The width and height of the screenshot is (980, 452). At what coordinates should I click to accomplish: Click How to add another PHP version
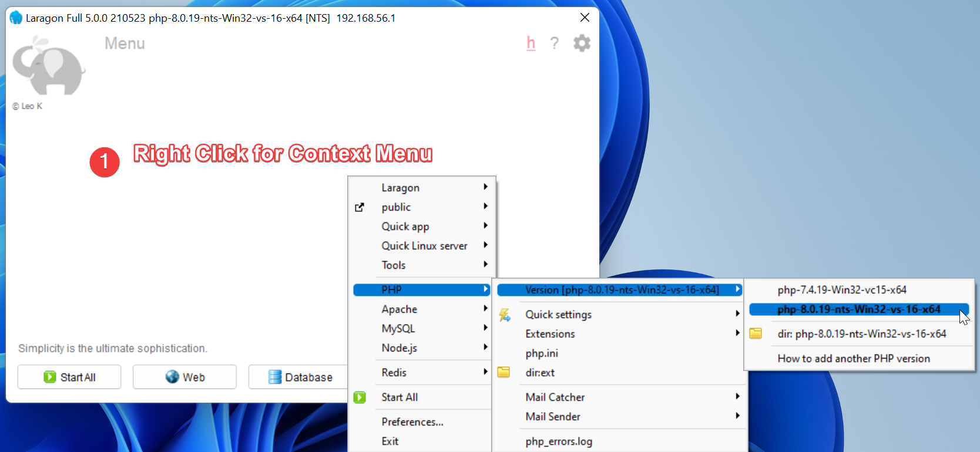(859, 359)
